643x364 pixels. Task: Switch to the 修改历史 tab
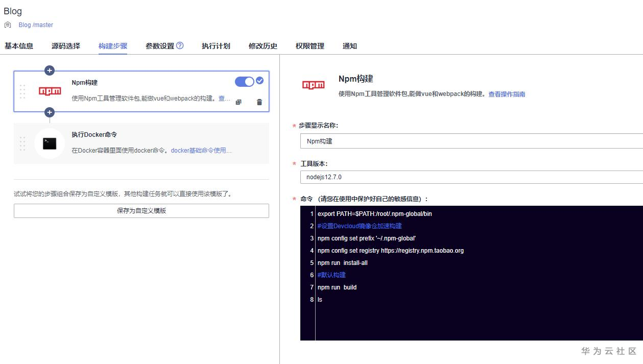[x=263, y=46]
